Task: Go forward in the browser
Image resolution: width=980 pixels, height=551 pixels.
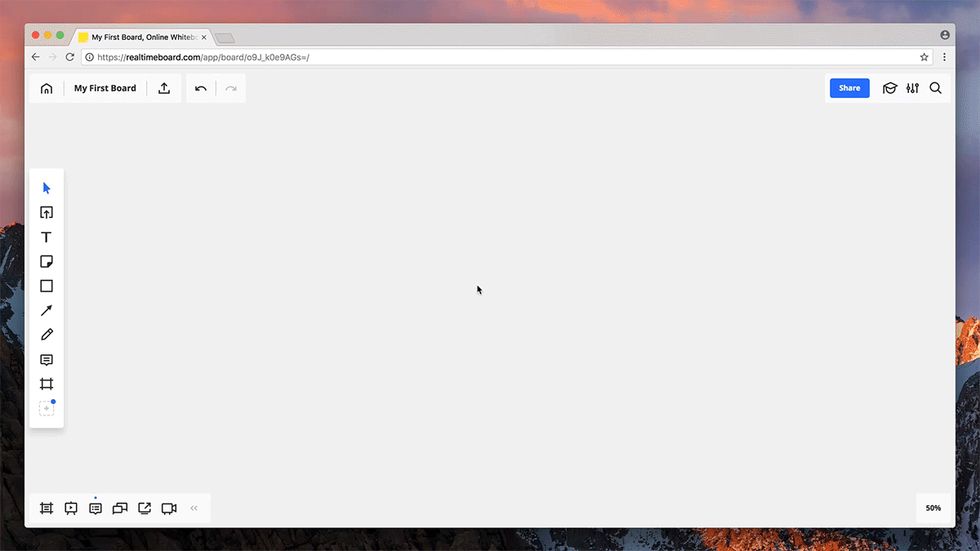Action: click(52, 57)
